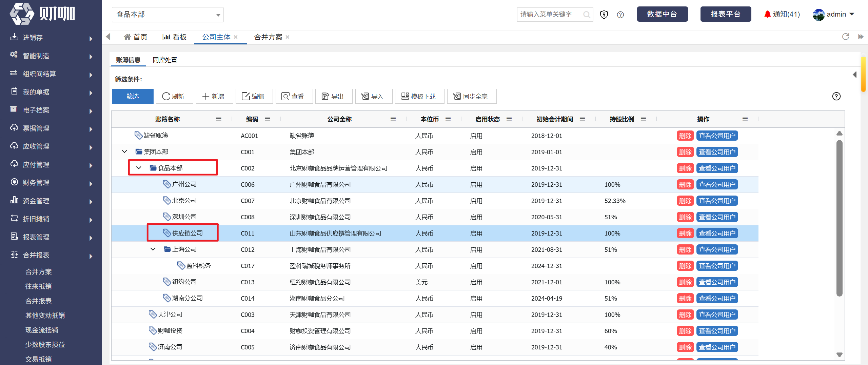Focus the menu keyword search field

550,15
